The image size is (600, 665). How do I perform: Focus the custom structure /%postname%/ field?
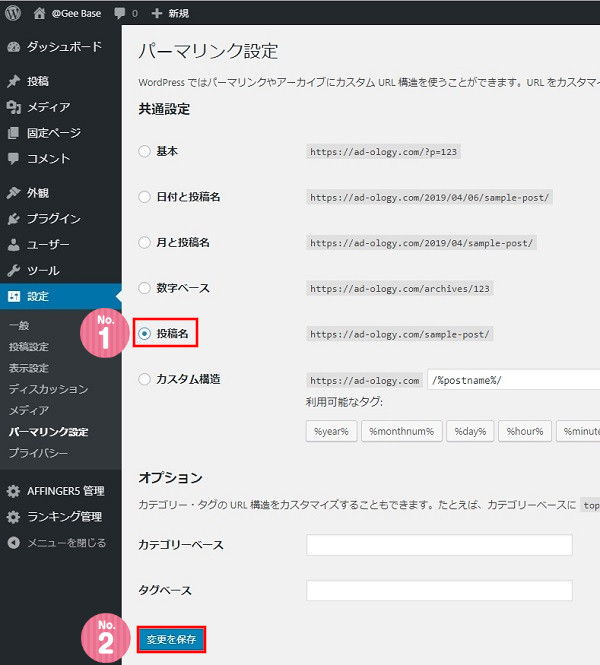(x=513, y=380)
